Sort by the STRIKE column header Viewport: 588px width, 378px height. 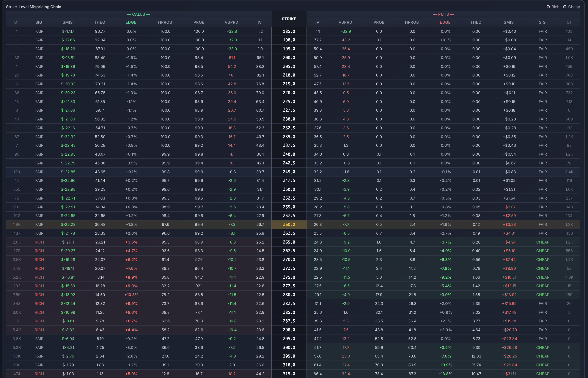pos(289,19)
